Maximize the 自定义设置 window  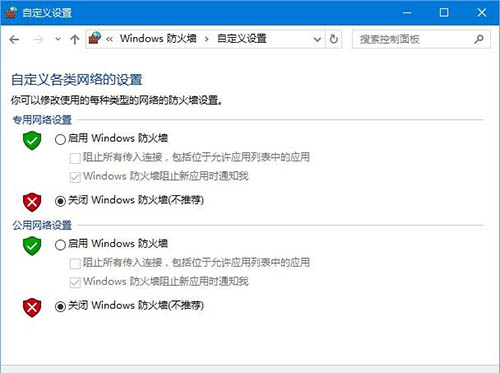(x=444, y=13)
